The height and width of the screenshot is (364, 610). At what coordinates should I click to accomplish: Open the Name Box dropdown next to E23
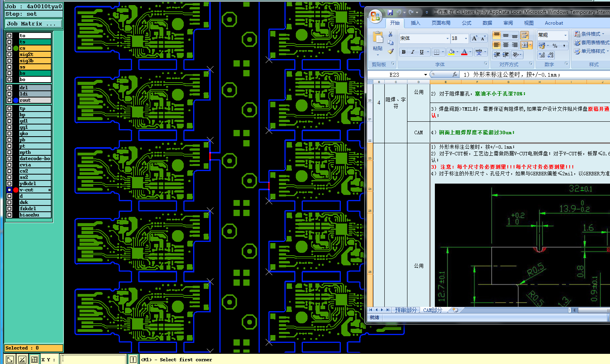[x=425, y=75]
